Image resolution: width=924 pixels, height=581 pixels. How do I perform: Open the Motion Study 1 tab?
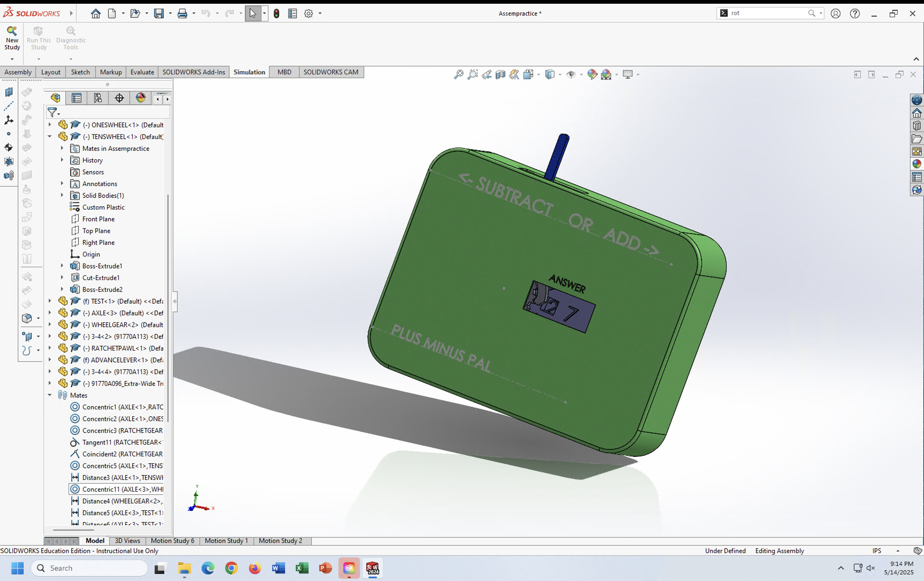point(226,540)
